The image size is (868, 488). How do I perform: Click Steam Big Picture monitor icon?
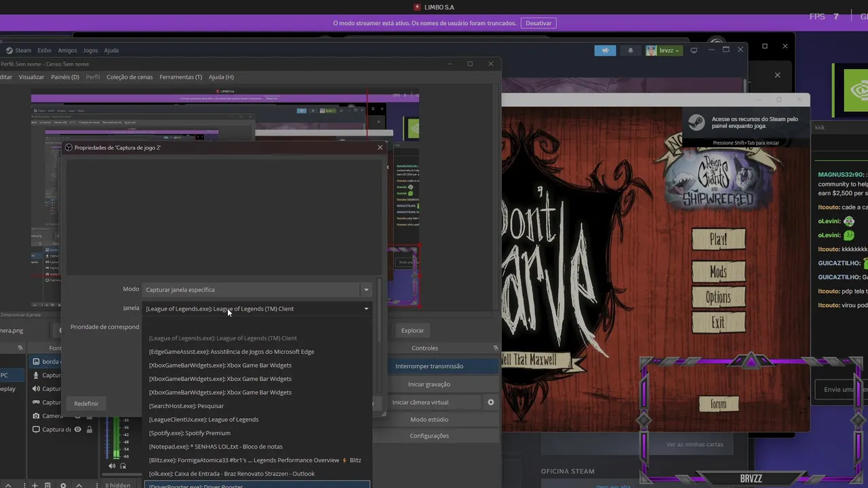pos(694,50)
